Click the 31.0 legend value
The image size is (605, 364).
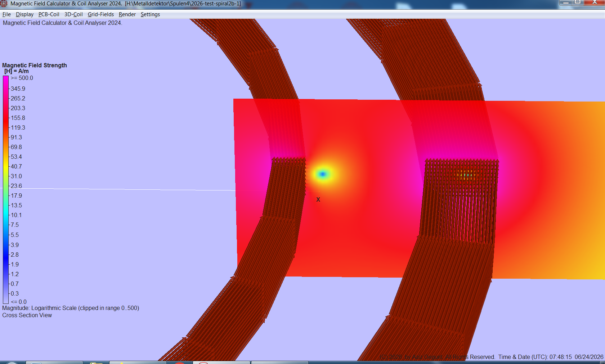16,176
